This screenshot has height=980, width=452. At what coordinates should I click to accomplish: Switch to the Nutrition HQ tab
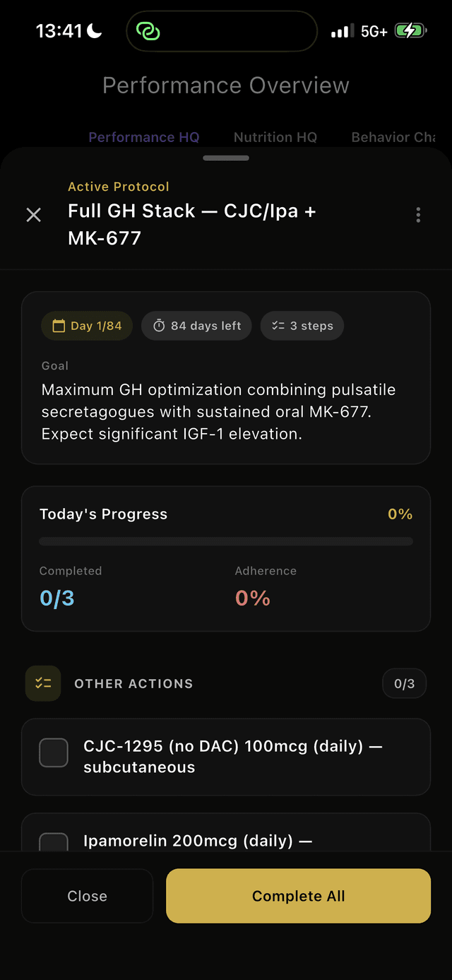click(x=275, y=137)
